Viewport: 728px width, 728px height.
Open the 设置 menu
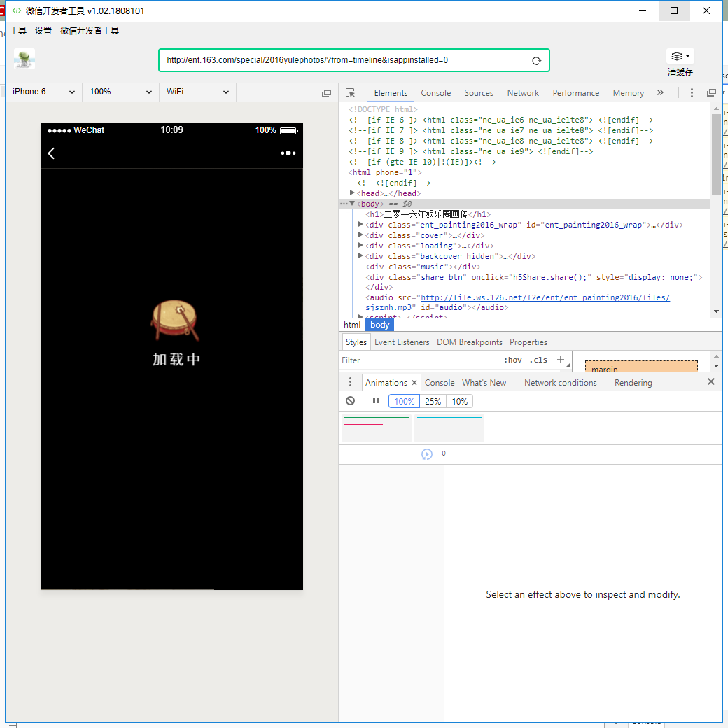point(43,31)
